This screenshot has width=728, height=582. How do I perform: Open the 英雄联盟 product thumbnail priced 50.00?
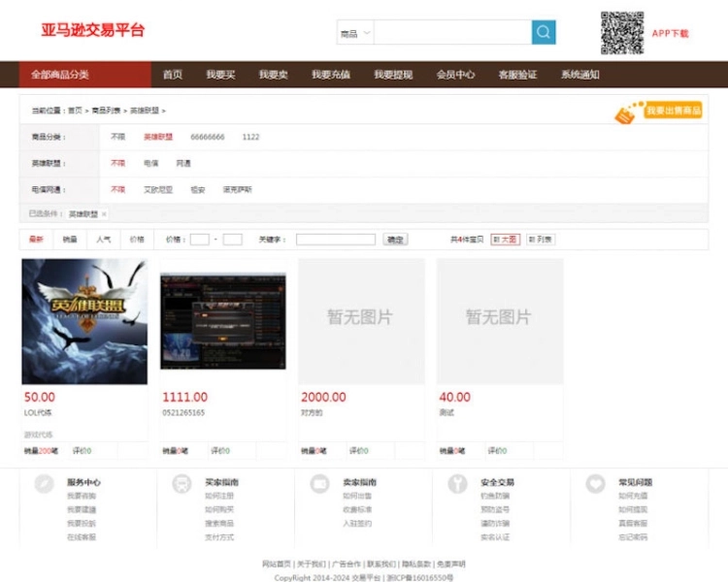[x=84, y=322]
